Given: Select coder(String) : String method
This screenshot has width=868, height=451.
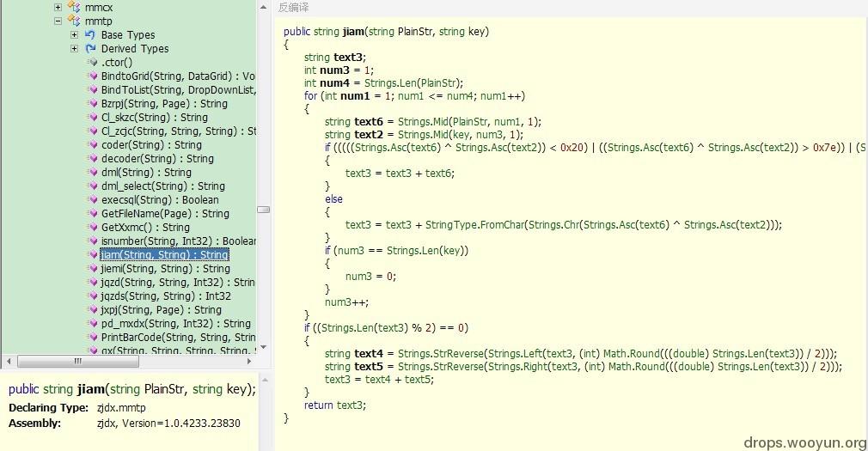Looking at the screenshot, I should click(151, 145).
